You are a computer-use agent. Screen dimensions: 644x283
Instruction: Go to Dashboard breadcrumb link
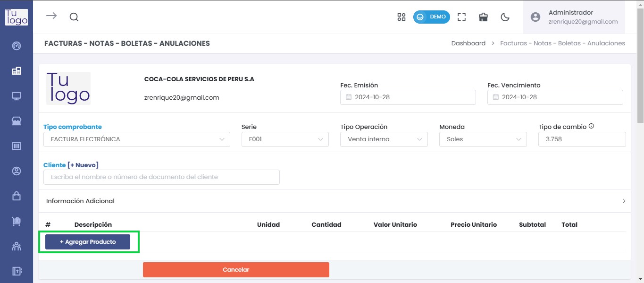click(x=468, y=43)
